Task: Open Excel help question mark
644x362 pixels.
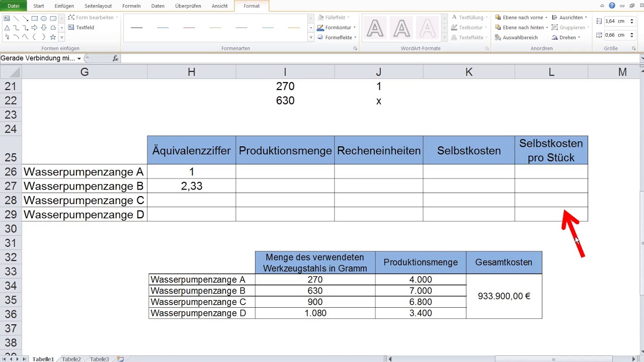Action: pyautogui.click(x=612, y=6)
